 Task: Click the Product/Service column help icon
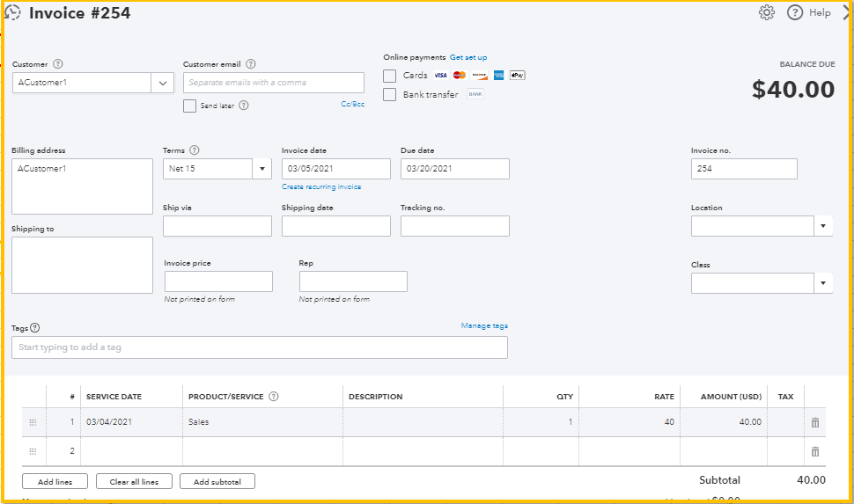(x=274, y=396)
